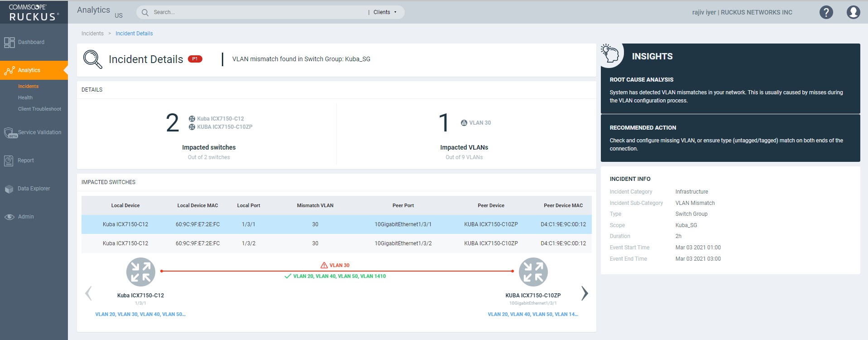Click the VLAN 30 network icon
The width and height of the screenshot is (868, 340).
click(x=464, y=123)
